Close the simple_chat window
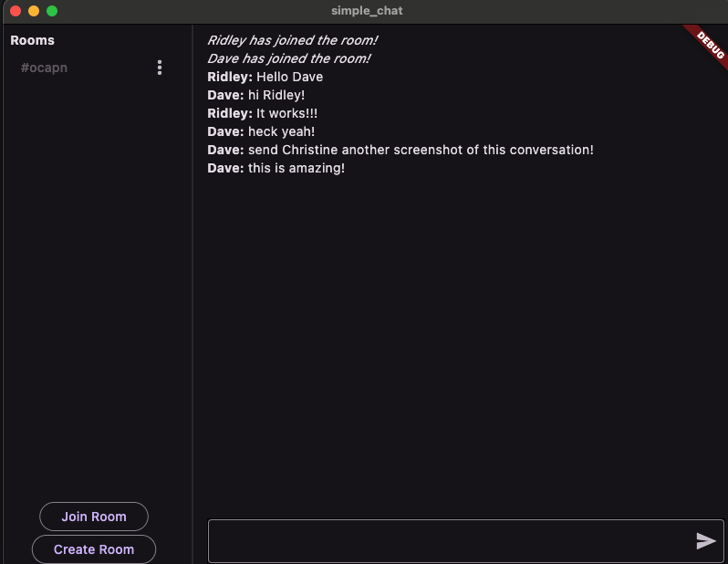The height and width of the screenshot is (564, 728). (x=16, y=11)
